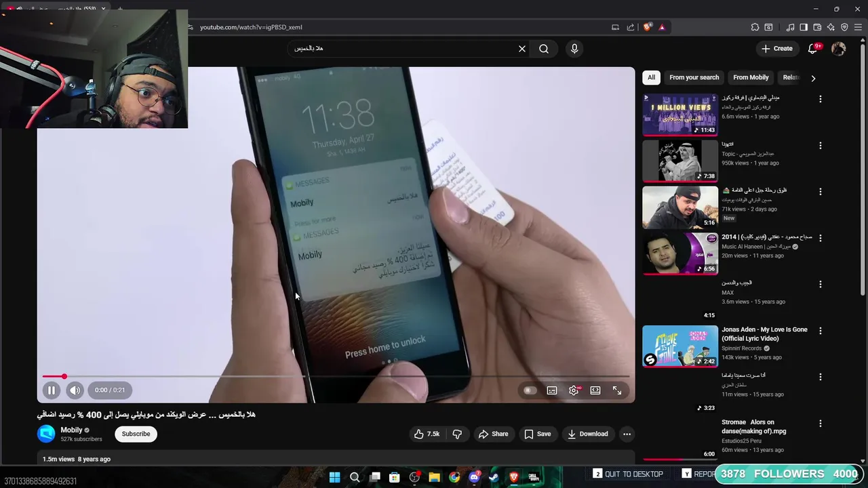Select the From Mobily chip
This screenshot has height=488, width=868.
pos(751,77)
